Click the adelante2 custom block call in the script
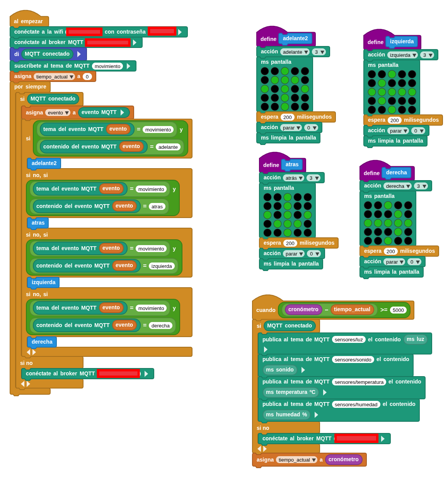 click(44, 164)
